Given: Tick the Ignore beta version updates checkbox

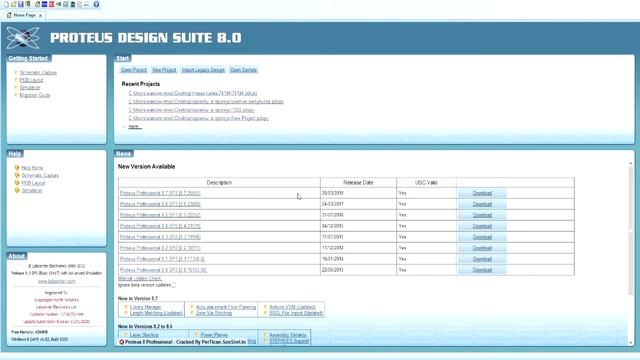Looking at the screenshot, I should pyautogui.click(x=174, y=285).
